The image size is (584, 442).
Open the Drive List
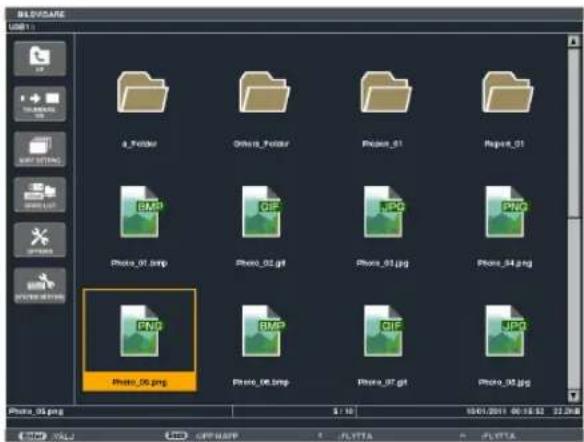(40, 194)
